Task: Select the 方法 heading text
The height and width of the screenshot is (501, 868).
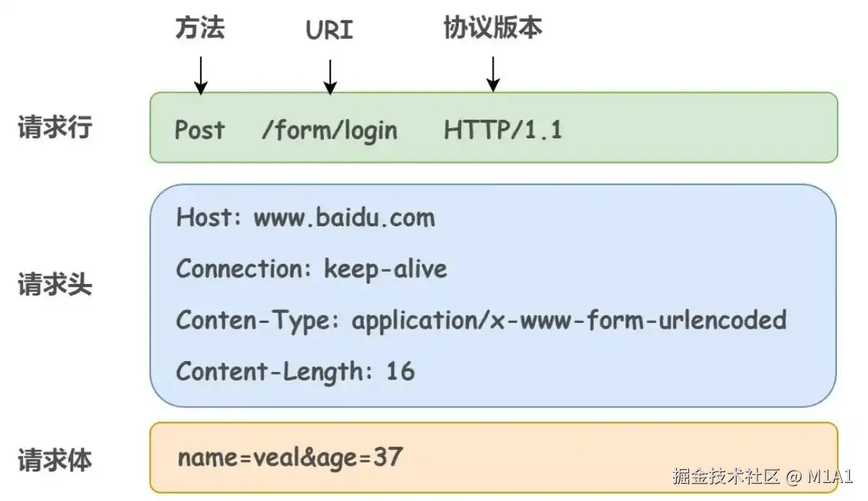Action: point(201,29)
